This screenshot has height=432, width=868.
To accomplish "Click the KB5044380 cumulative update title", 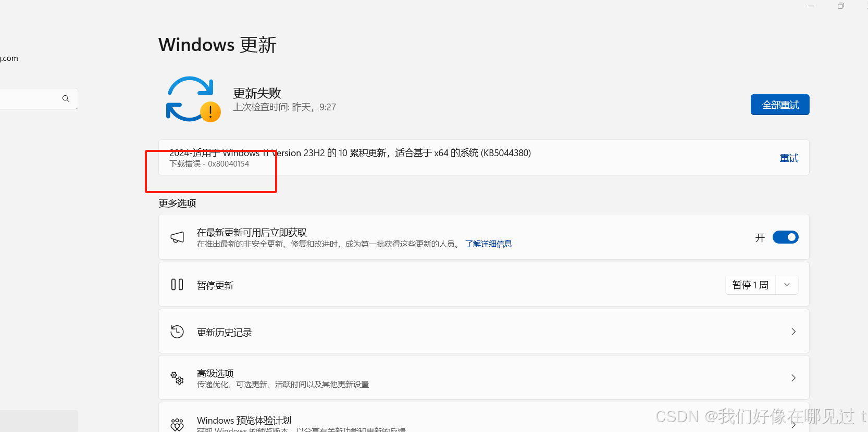I will pos(350,153).
